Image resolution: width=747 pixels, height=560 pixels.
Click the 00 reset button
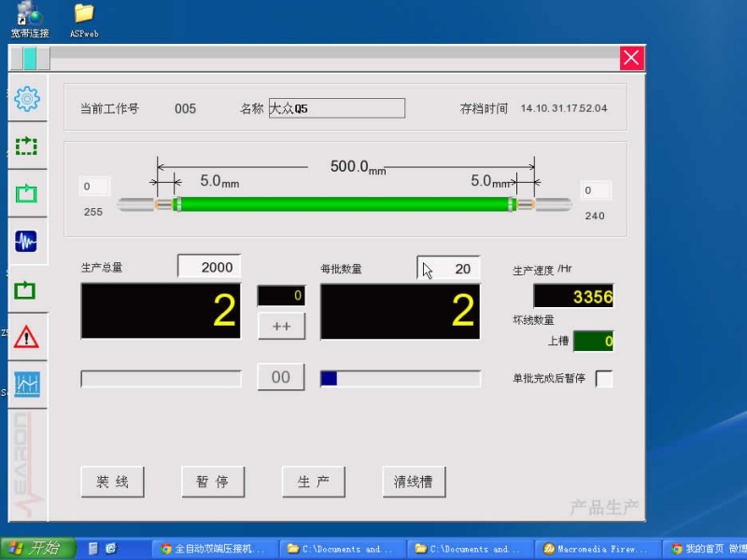(281, 377)
